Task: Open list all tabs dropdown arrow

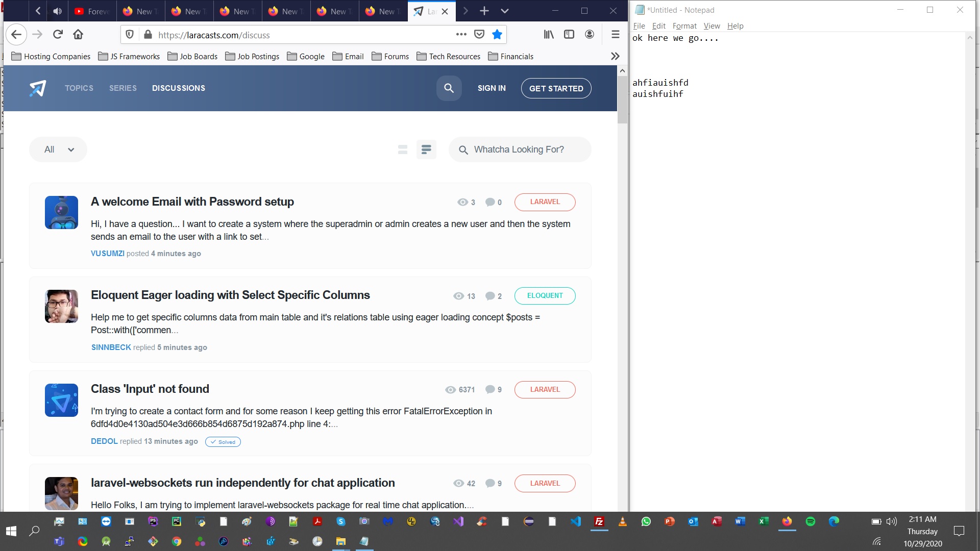Action: click(504, 11)
